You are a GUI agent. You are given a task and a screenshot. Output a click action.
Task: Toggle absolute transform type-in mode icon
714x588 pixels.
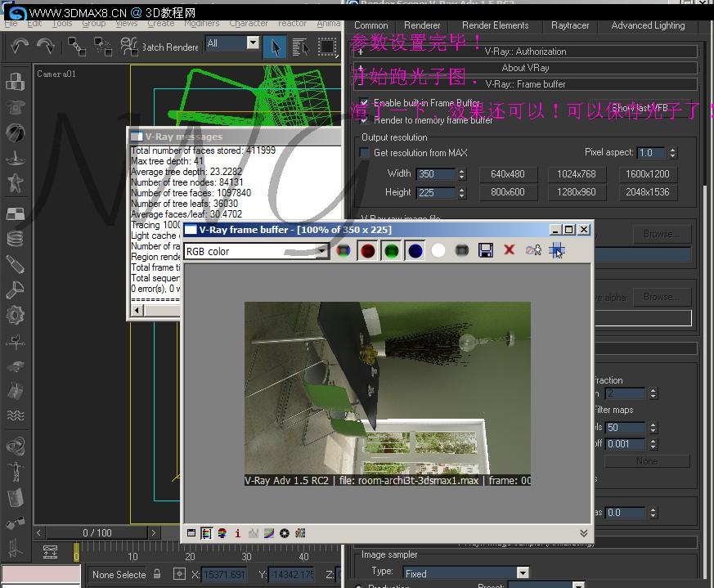point(179,574)
